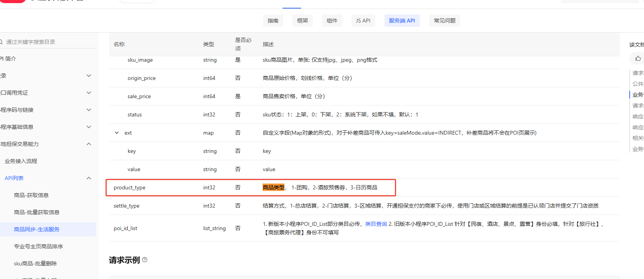Open 专业号主页商品排序 API page
Screen dimensions: 644x279
(38, 246)
